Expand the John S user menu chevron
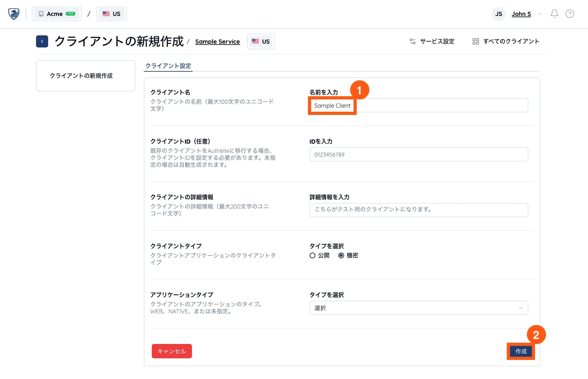Screen dimensions: 588x379 click(x=540, y=14)
